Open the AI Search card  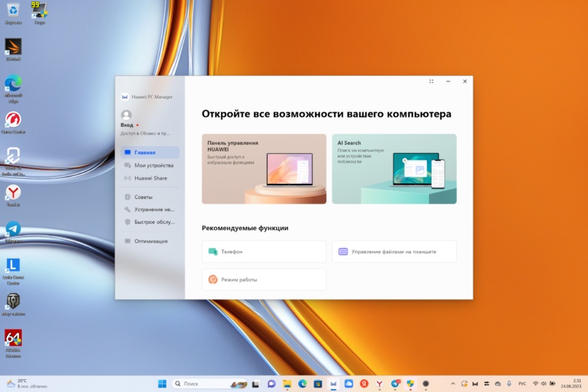click(x=394, y=169)
